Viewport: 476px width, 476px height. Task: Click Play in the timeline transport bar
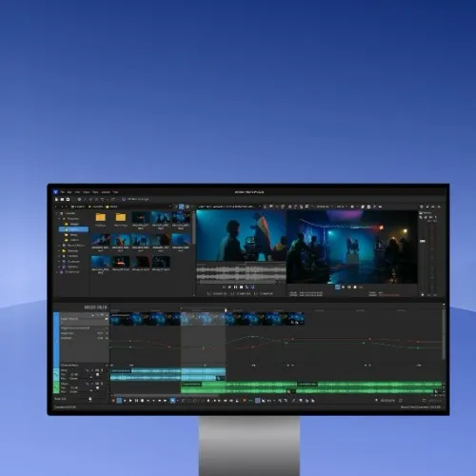(130, 401)
